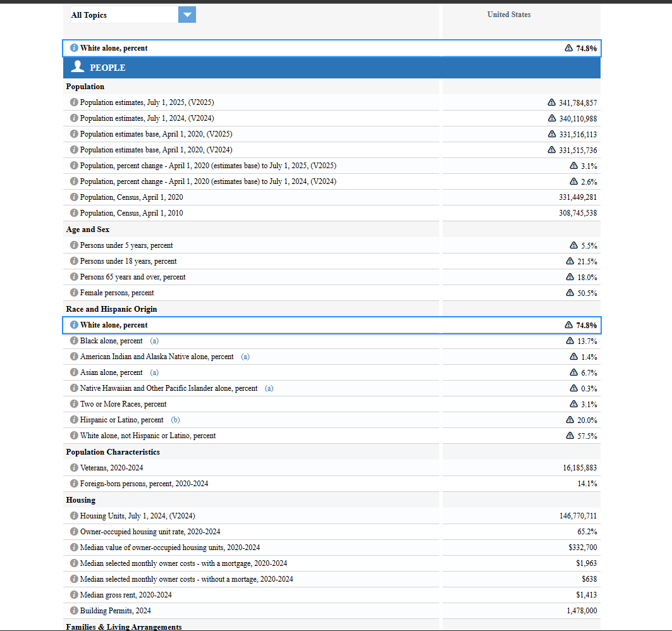Screen dimensions: 672x631
Task: Click info icon for Persons under 5 years
Action: (74, 245)
